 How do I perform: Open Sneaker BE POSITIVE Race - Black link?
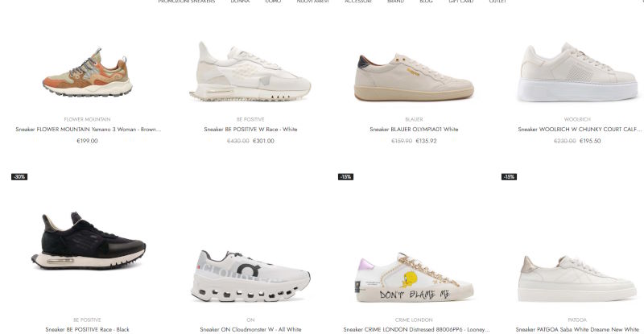click(87, 329)
